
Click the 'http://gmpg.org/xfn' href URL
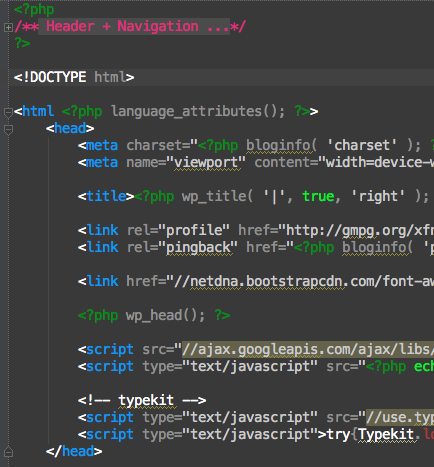(360, 230)
